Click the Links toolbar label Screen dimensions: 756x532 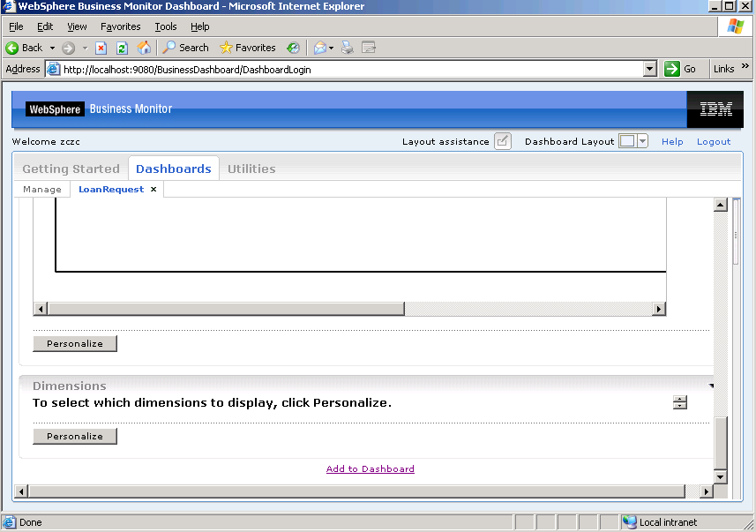[x=723, y=69]
